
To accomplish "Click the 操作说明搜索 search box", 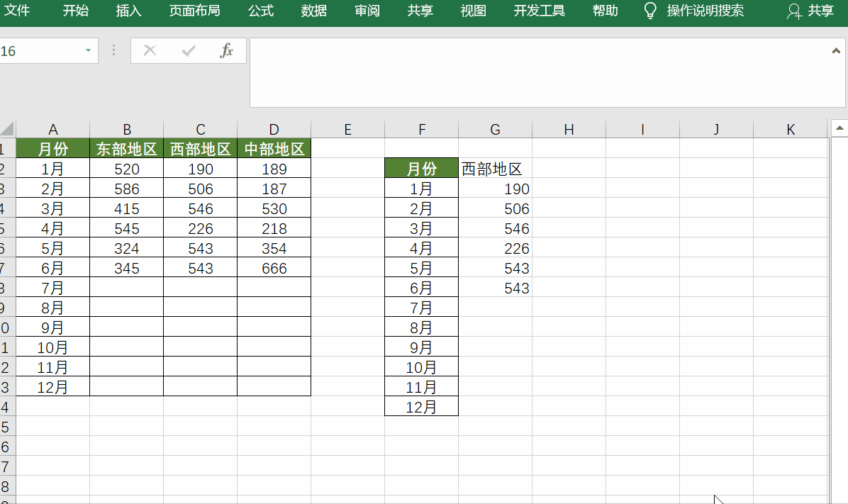I will click(705, 11).
